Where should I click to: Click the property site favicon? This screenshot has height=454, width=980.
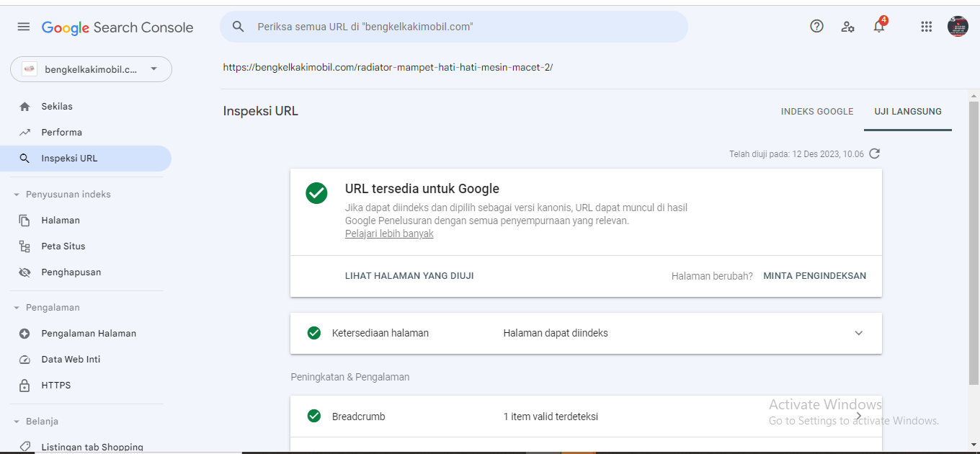30,69
